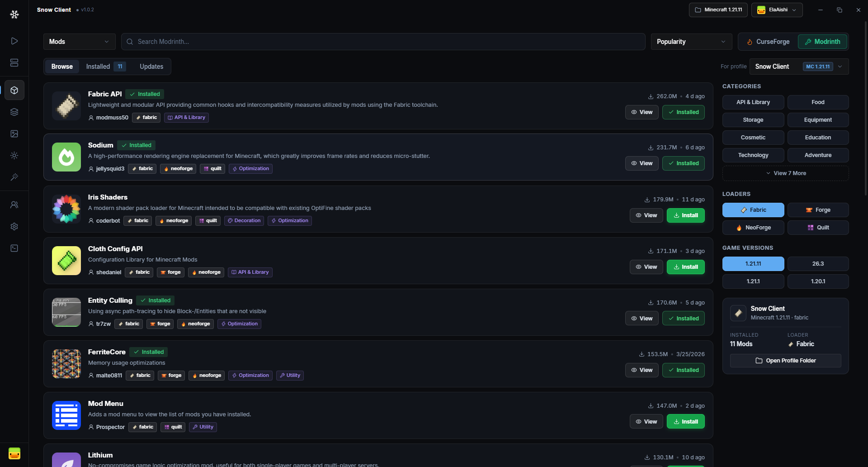Open the Mods content type dropdown
The image size is (868, 467).
click(x=80, y=42)
